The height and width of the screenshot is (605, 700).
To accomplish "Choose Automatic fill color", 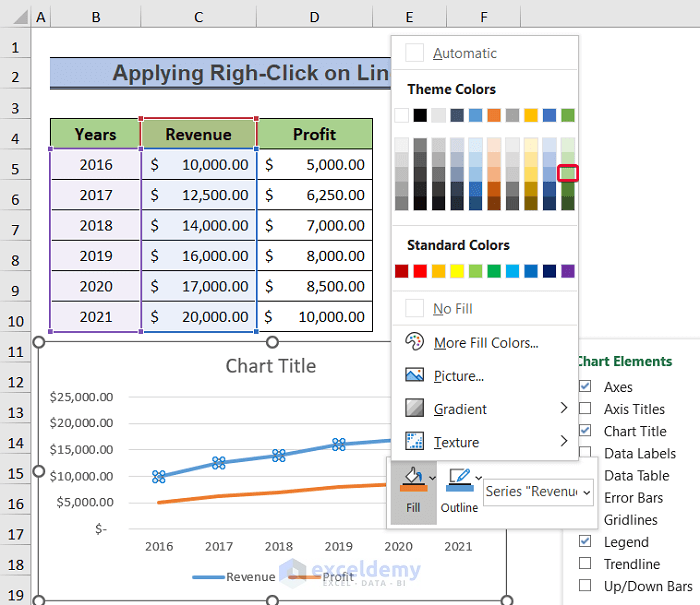I will click(x=484, y=53).
